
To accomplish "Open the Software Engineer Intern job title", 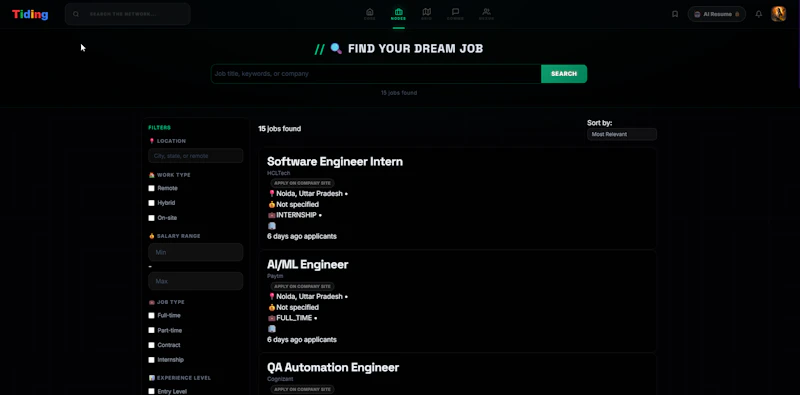I will coord(335,162).
